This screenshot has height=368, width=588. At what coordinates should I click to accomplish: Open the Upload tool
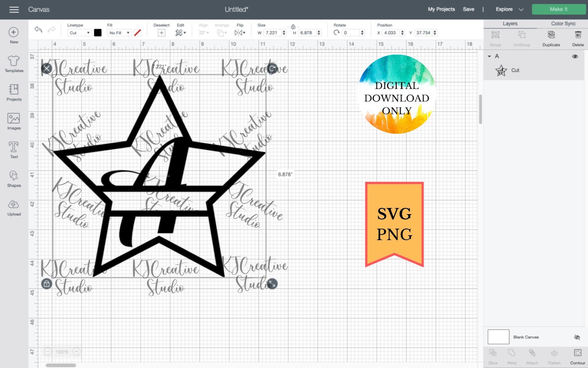pyautogui.click(x=13, y=207)
